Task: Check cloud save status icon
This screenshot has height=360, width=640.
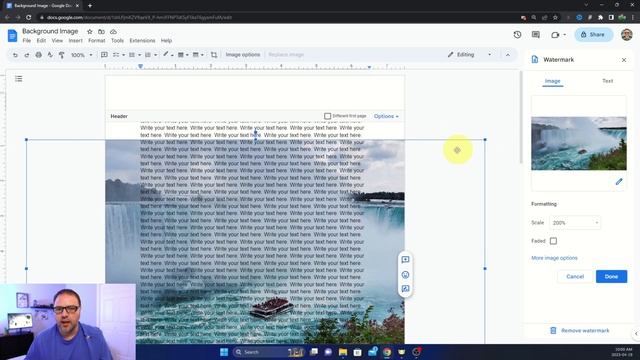Action: pyautogui.click(x=113, y=31)
